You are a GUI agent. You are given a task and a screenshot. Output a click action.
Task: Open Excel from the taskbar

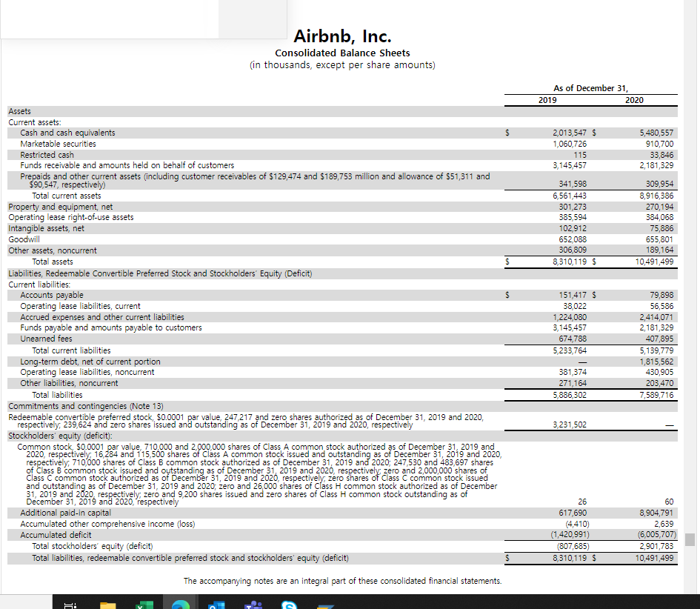click(144, 605)
